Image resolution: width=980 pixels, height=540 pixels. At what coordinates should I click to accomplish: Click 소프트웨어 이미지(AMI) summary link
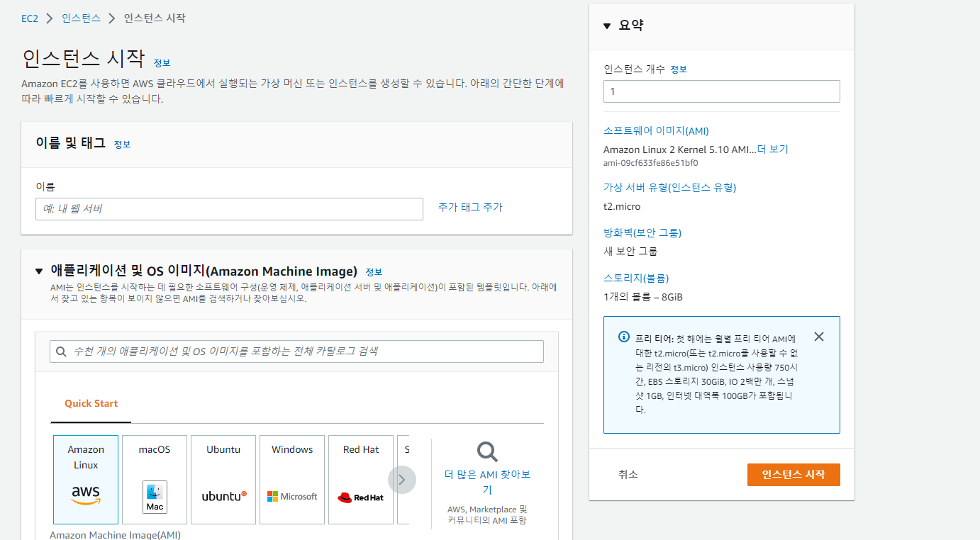click(656, 131)
